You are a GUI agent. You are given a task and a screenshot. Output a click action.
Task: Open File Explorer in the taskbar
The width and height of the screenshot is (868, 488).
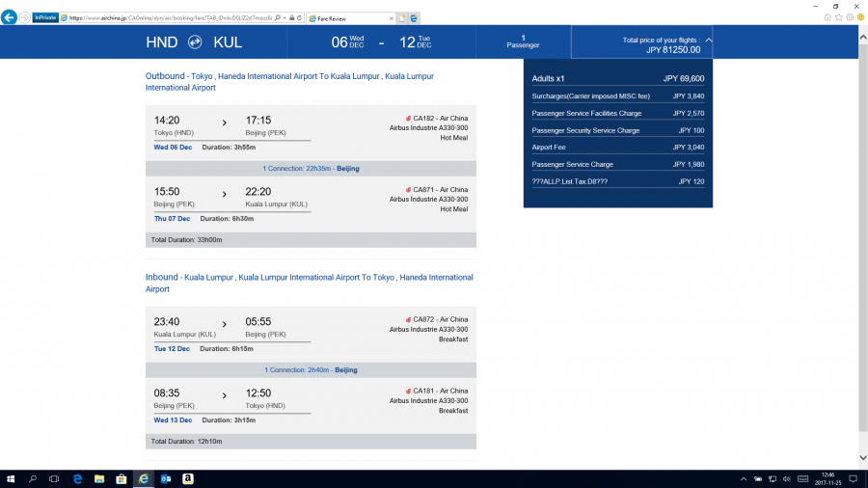coord(98,478)
